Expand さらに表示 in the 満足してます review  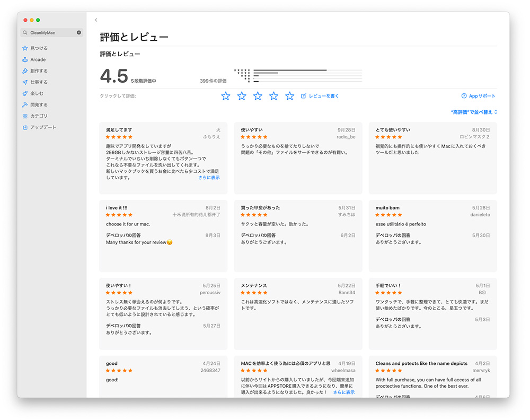pos(209,178)
